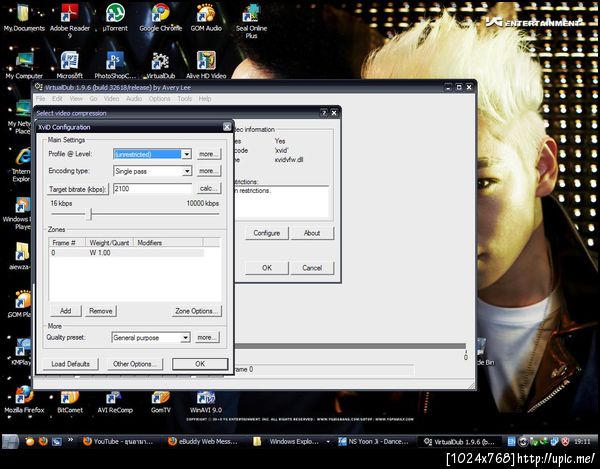Click the language indicator in system tray
This screenshot has height=469, width=600.
click(x=511, y=441)
